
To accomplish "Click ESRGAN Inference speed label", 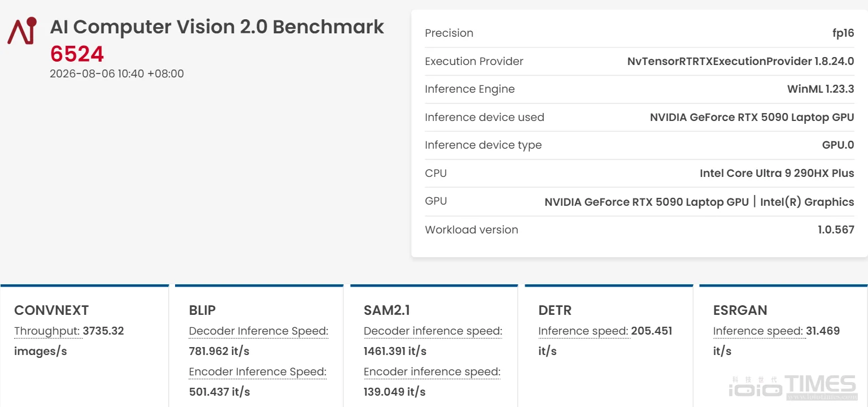I will click(x=758, y=331).
